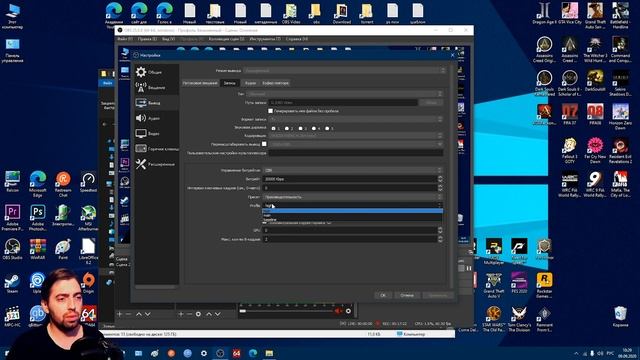Click the Применить (Apply) button
The image size is (640, 360).
click(438, 295)
